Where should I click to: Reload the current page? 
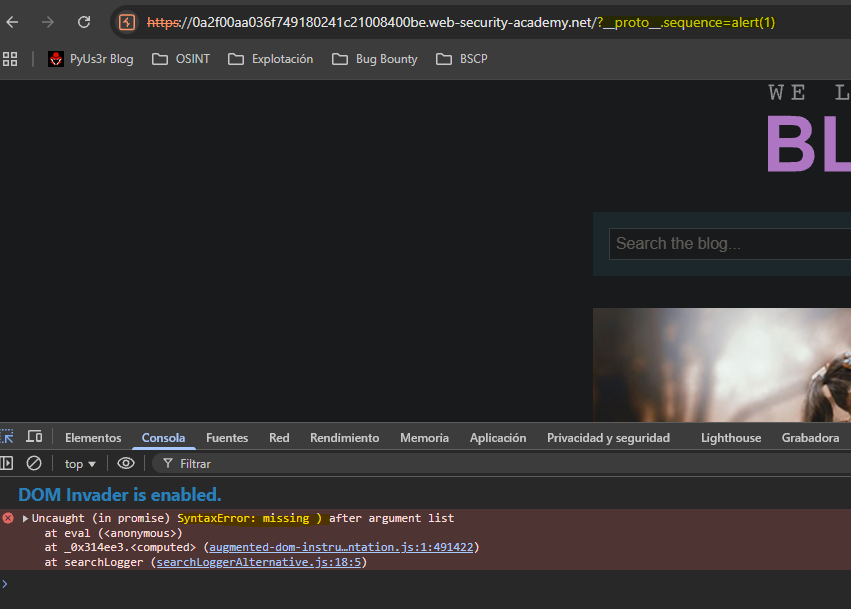coord(84,22)
